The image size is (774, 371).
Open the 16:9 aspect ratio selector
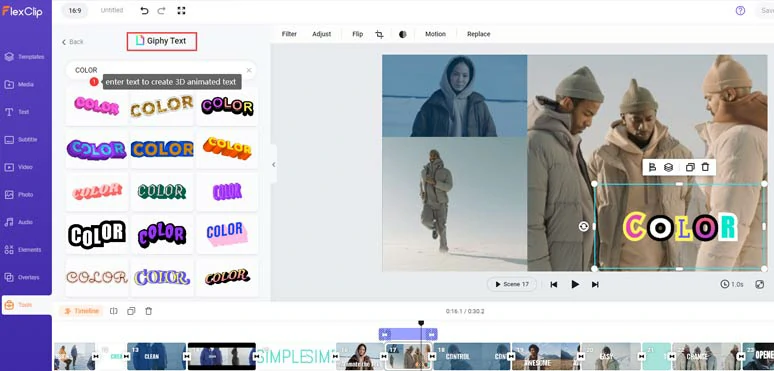pyautogui.click(x=75, y=10)
